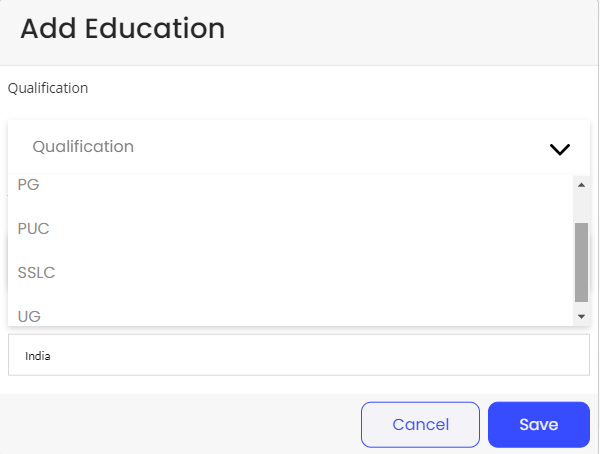Screen dimensions: 600x454
Task: Click the Qualification field label
Action: coord(48,88)
